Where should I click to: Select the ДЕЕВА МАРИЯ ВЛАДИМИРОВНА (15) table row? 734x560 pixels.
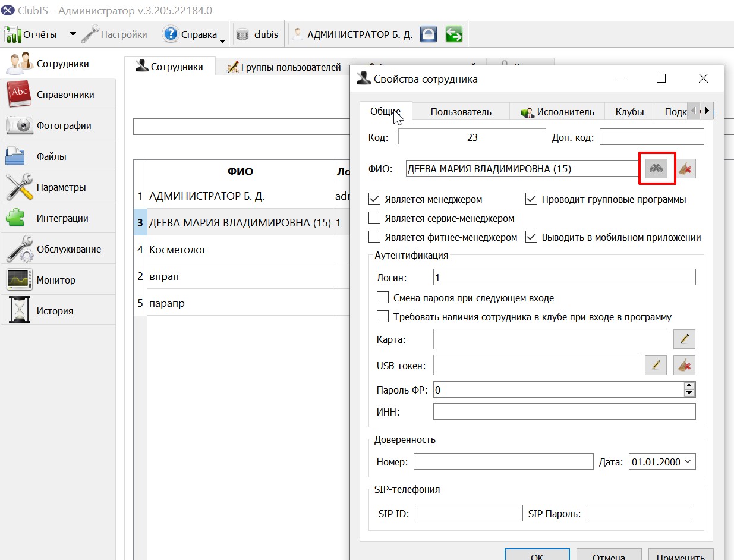pos(241,222)
